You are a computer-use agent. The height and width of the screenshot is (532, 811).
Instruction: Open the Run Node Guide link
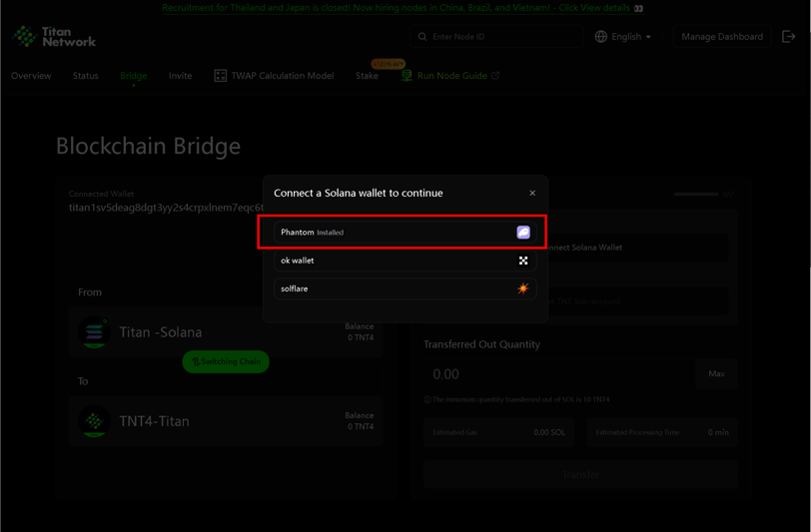pyautogui.click(x=450, y=76)
